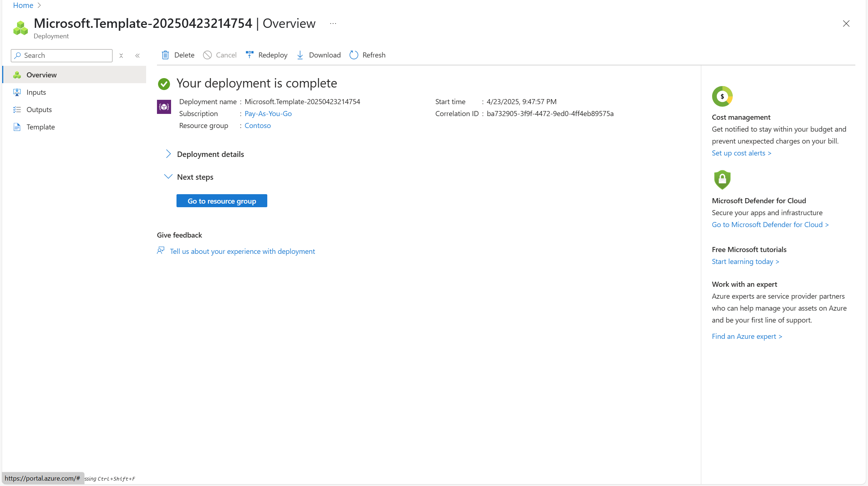This screenshot has width=868, height=486.
Task: Click the Cancel deployment icon
Action: tap(208, 55)
